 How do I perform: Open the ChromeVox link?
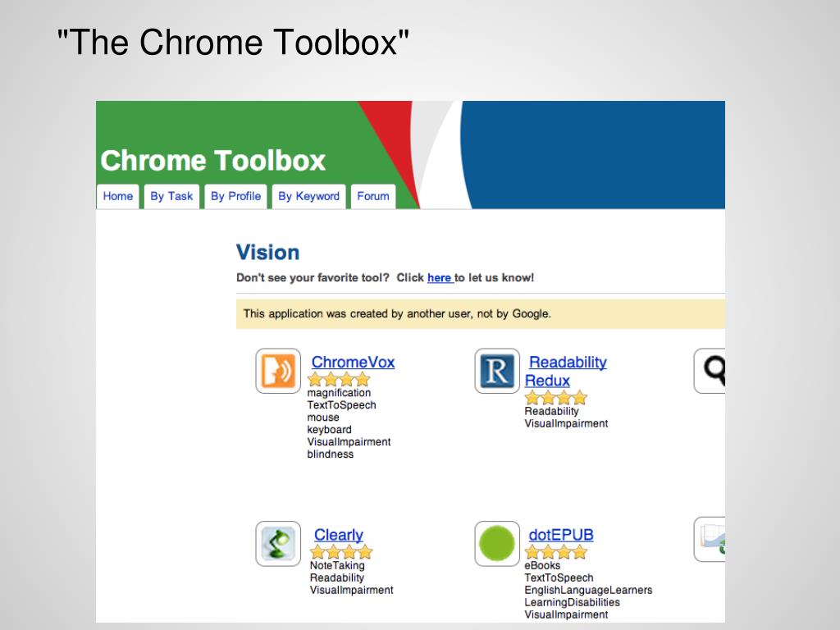tap(353, 362)
